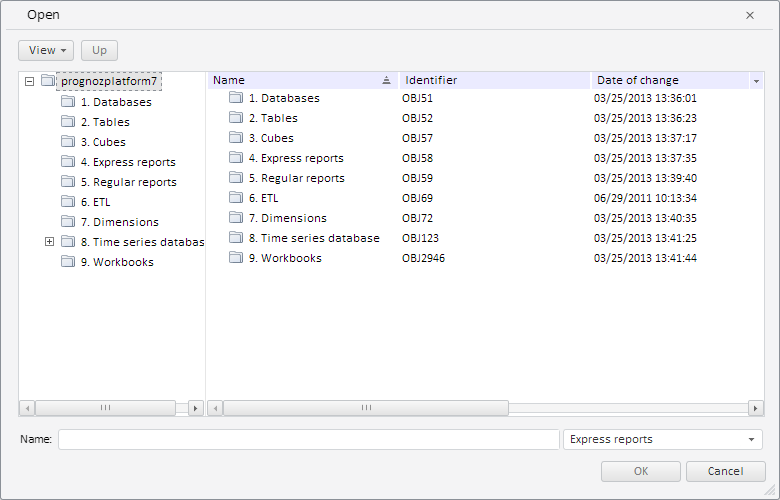Open the View dropdown menu
The width and height of the screenshot is (780, 500).
click(46, 50)
